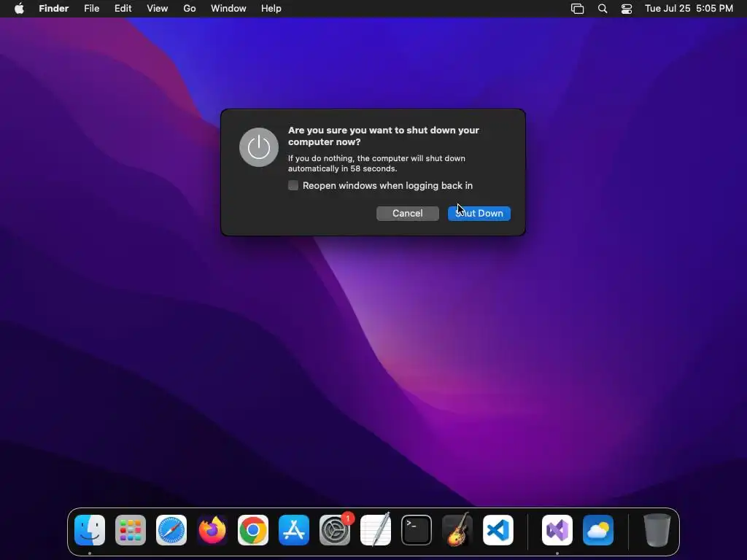Image resolution: width=747 pixels, height=560 pixels.
Task: Click the date and time clock
Action: pyautogui.click(x=689, y=9)
